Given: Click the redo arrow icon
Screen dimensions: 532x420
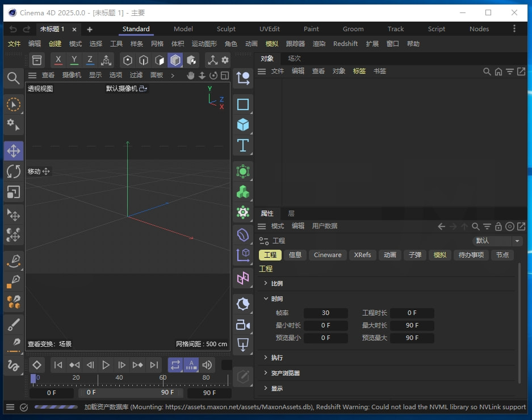Looking at the screenshot, I should click(x=27, y=29).
